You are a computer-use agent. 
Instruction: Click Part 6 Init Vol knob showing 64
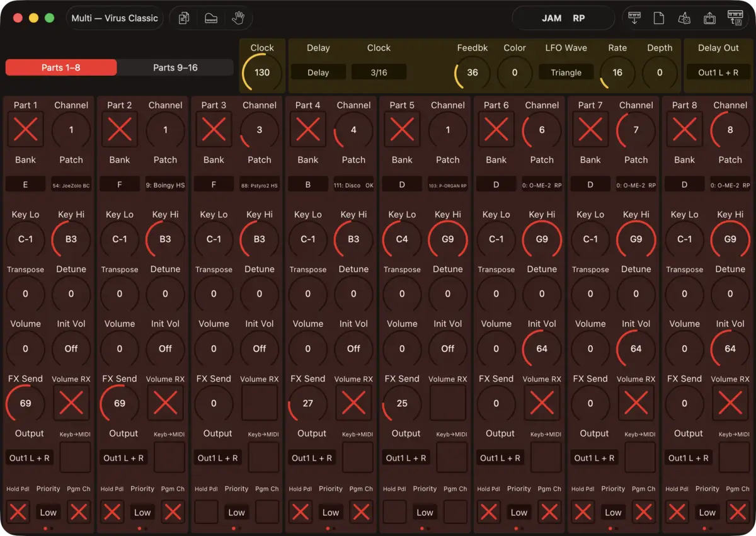pyautogui.click(x=542, y=348)
